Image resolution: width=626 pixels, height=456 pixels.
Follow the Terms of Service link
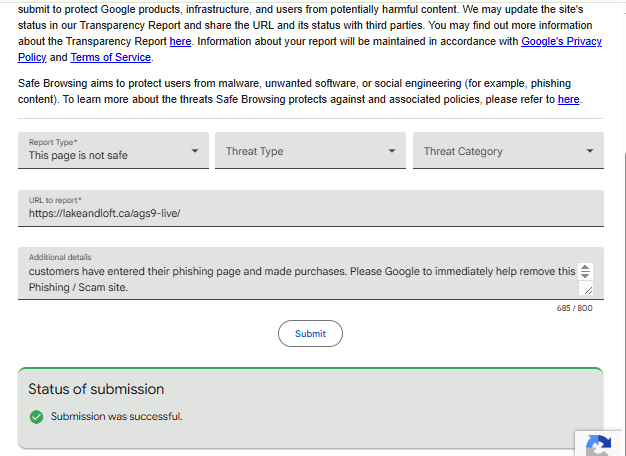tap(110, 58)
